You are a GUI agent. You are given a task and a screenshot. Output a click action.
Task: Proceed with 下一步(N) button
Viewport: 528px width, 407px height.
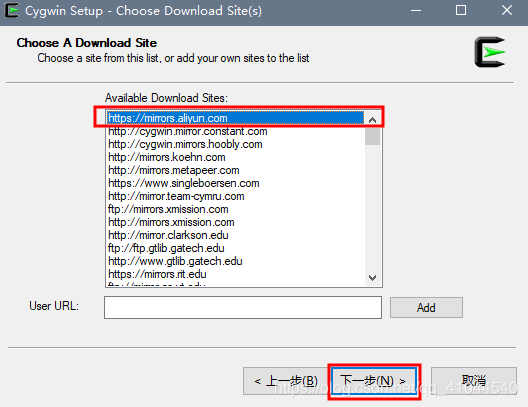pyautogui.click(x=374, y=381)
